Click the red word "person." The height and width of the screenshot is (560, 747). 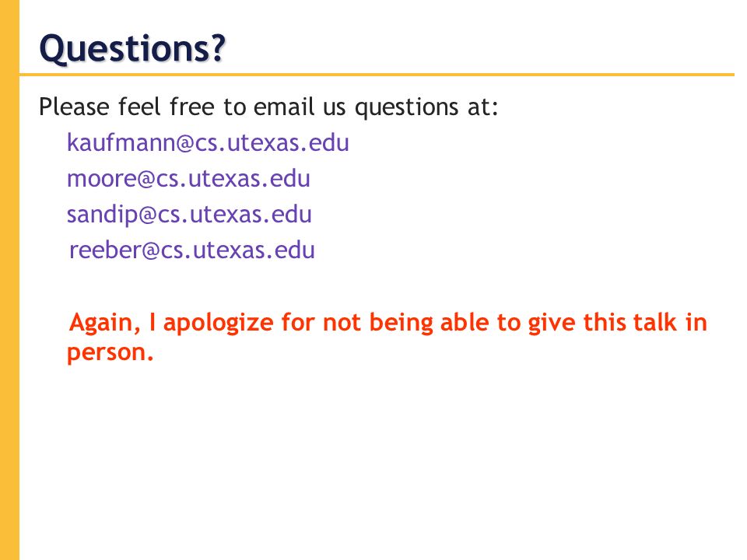pyautogui.click(x=110, y=353)
